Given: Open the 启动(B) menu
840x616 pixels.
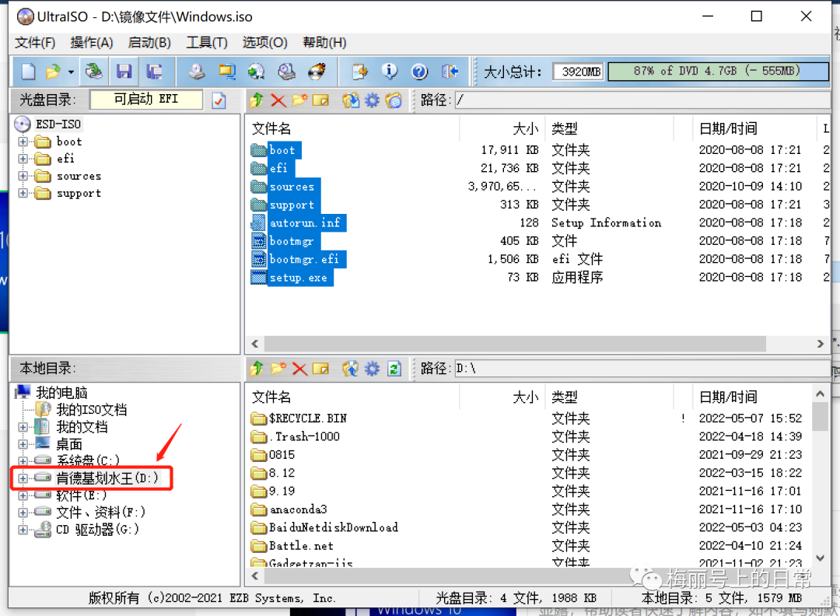Looking at the screenshot, I should point(149,42).
